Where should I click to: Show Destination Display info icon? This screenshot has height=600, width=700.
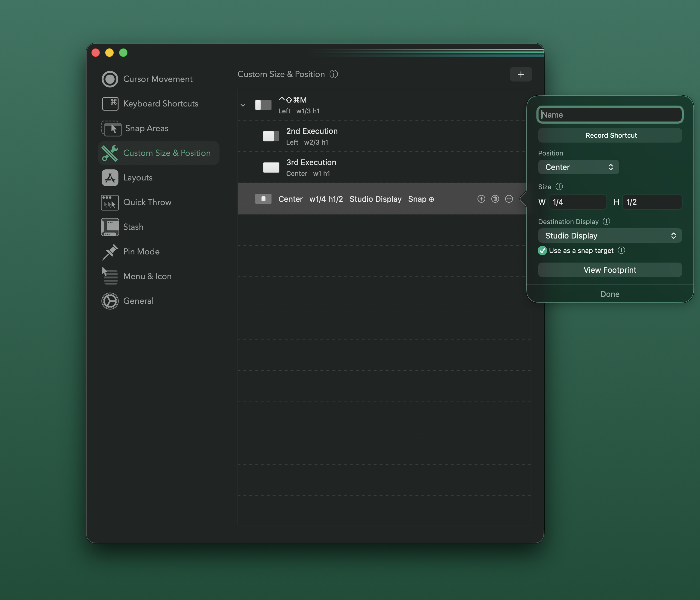coord(606,221)
